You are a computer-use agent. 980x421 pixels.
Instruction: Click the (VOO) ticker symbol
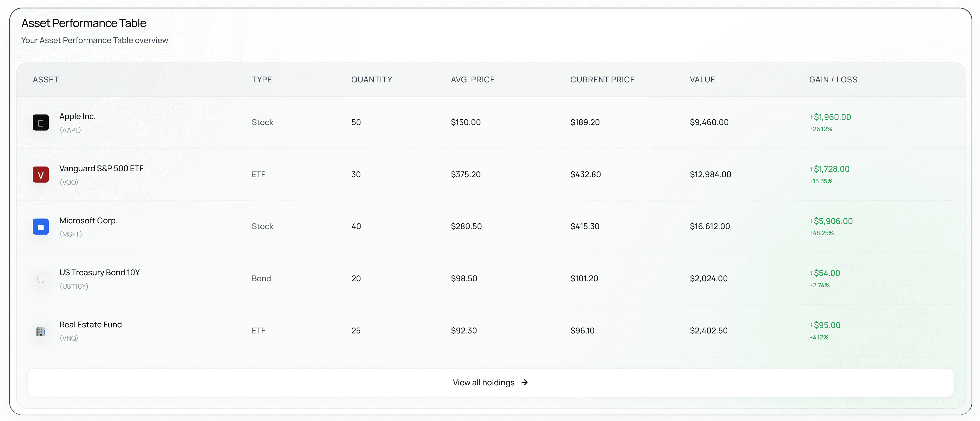(x=69, y=182)
